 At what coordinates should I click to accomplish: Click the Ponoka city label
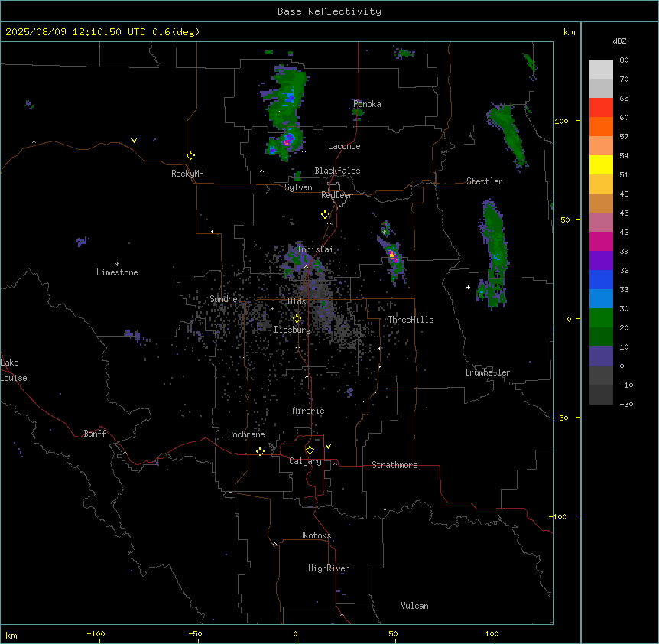point(367,104)
